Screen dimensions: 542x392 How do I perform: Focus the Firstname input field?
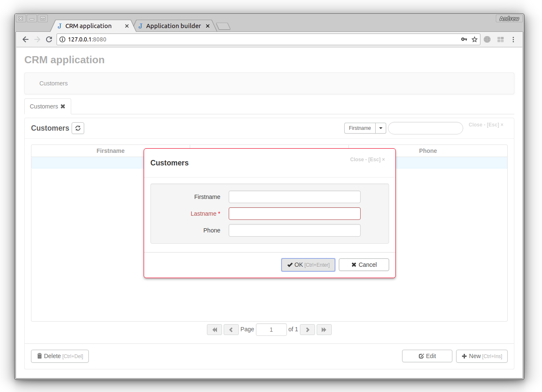(294, 197)
